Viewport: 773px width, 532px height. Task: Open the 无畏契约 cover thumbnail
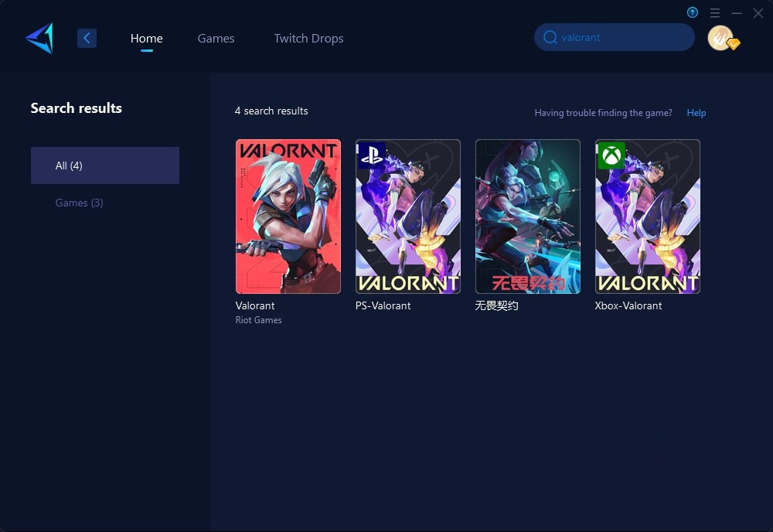pos(528,217)
